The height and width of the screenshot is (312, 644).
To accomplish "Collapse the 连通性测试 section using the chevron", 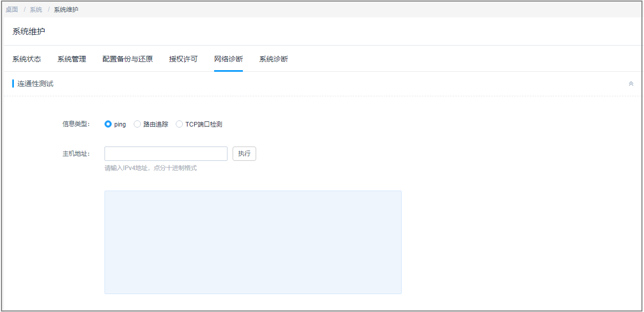I will (631, 84).
